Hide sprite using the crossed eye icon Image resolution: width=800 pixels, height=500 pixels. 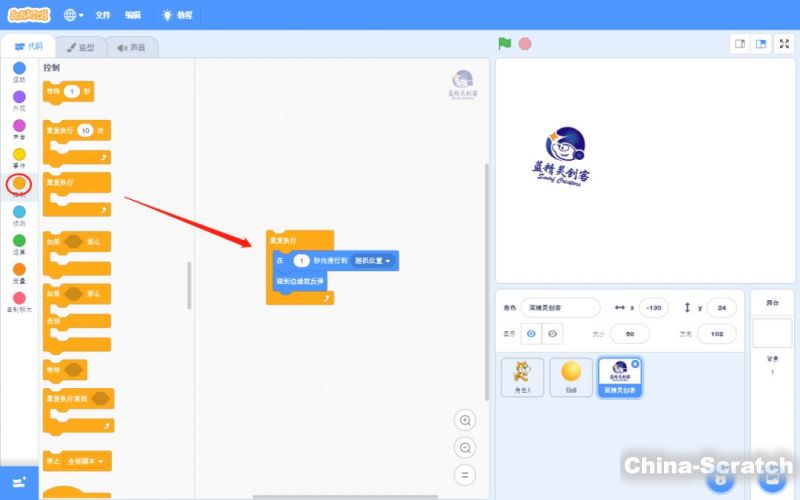tap(552, 333)
